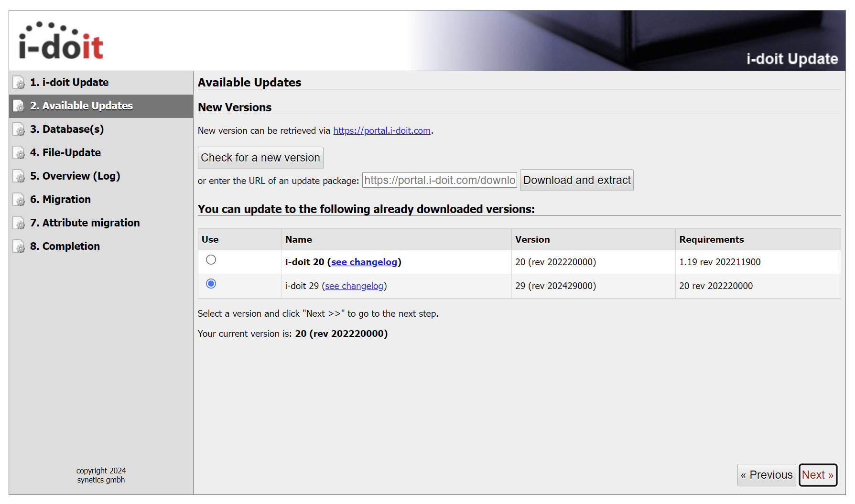This screenshot has height=504, width=855.
Task: Click Download and extract button
Action: click(577, 180)
